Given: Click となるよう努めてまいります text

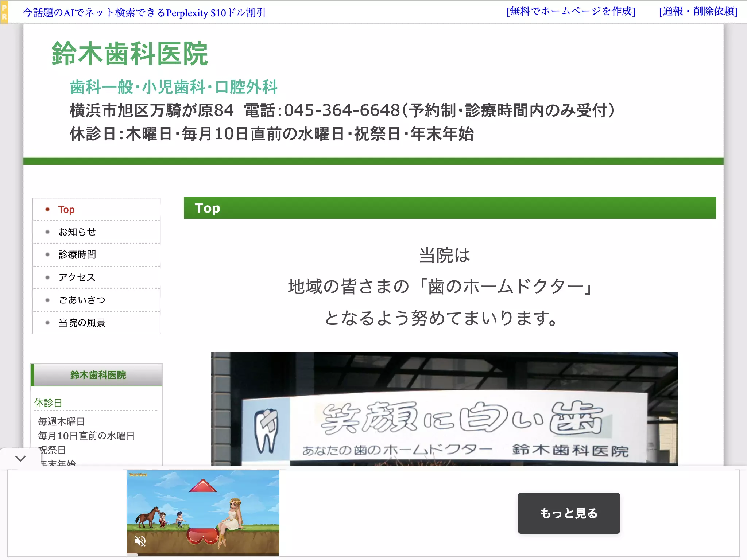Looking at the screenshot, I should coord(441,318).
